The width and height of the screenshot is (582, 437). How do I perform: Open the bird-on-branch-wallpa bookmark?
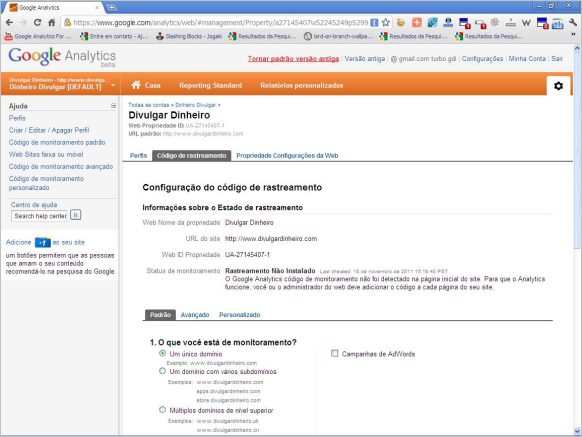click(x=338, y=36)
